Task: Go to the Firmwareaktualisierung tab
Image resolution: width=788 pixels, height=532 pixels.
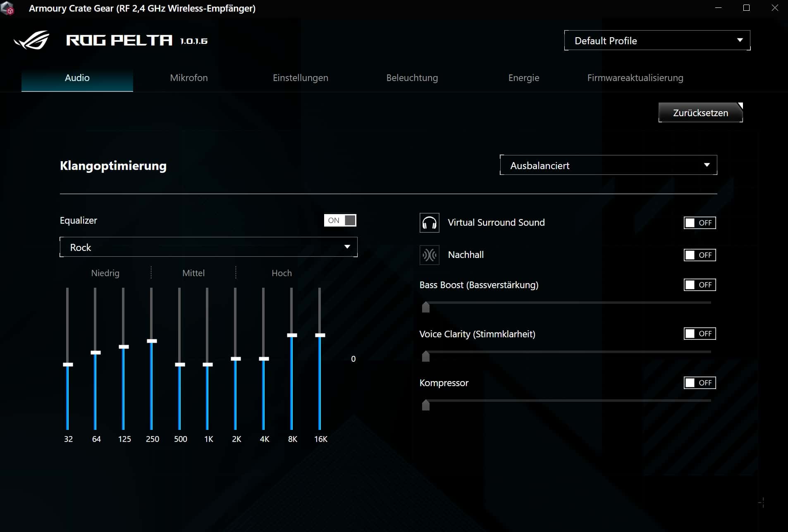Action: pos(635,78)
